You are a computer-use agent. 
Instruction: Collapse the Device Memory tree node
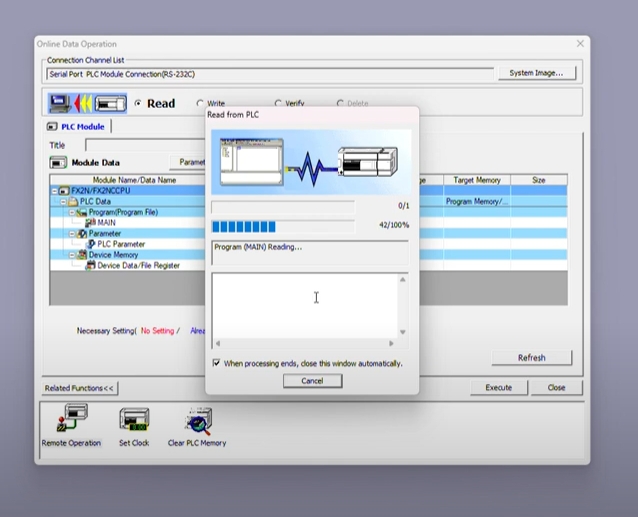pos(71,255)
